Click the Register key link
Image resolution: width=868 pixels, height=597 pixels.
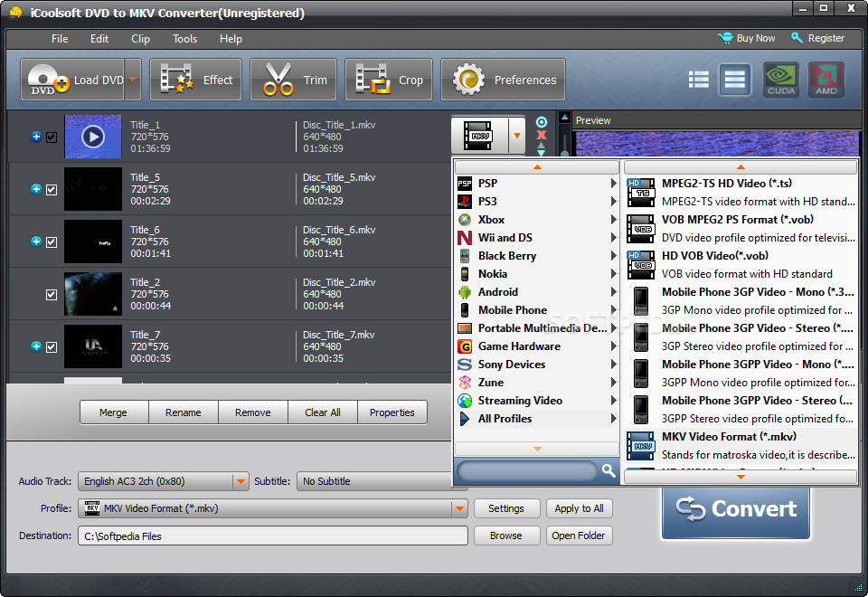[817, 38]
